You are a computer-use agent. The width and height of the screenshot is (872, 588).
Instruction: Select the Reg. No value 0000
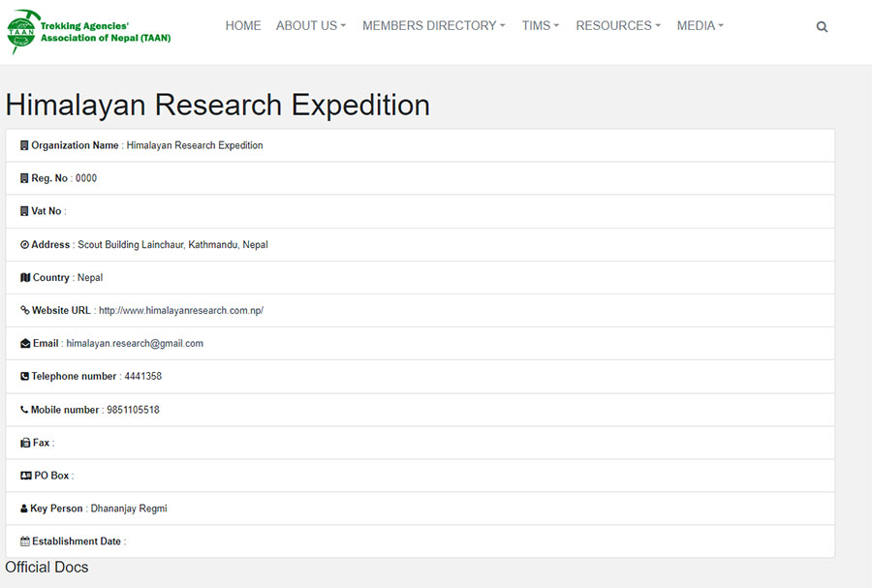click(86, 178)
